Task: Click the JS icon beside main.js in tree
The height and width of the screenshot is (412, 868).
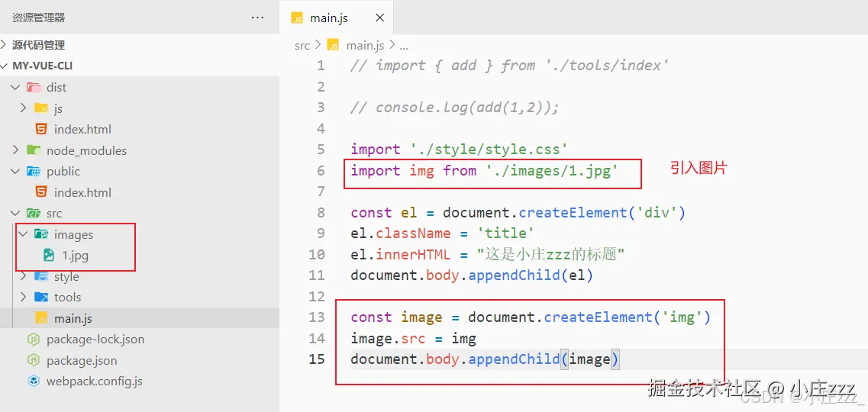Action: pos(41,319)
